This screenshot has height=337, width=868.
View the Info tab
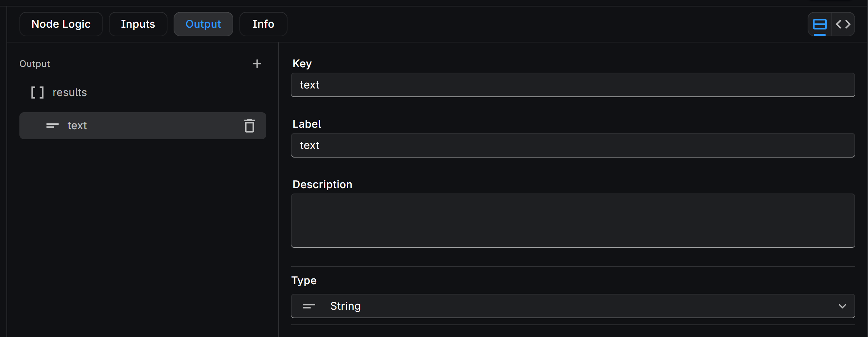[263, 24]
